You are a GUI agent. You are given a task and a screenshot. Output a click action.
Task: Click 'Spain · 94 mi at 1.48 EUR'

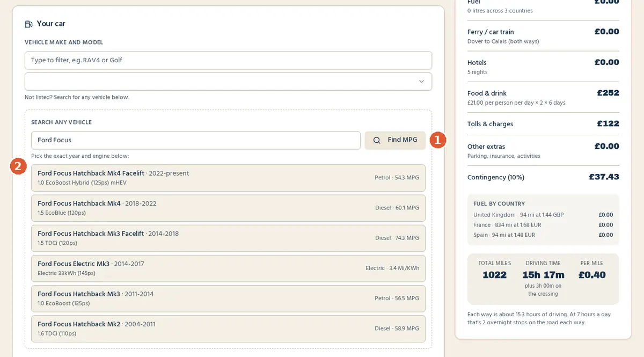tap(504, 235)
